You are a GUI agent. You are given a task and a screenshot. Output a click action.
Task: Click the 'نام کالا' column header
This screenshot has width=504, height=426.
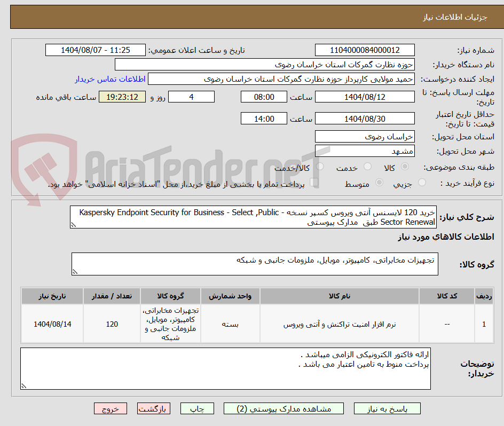pos(340,296)
